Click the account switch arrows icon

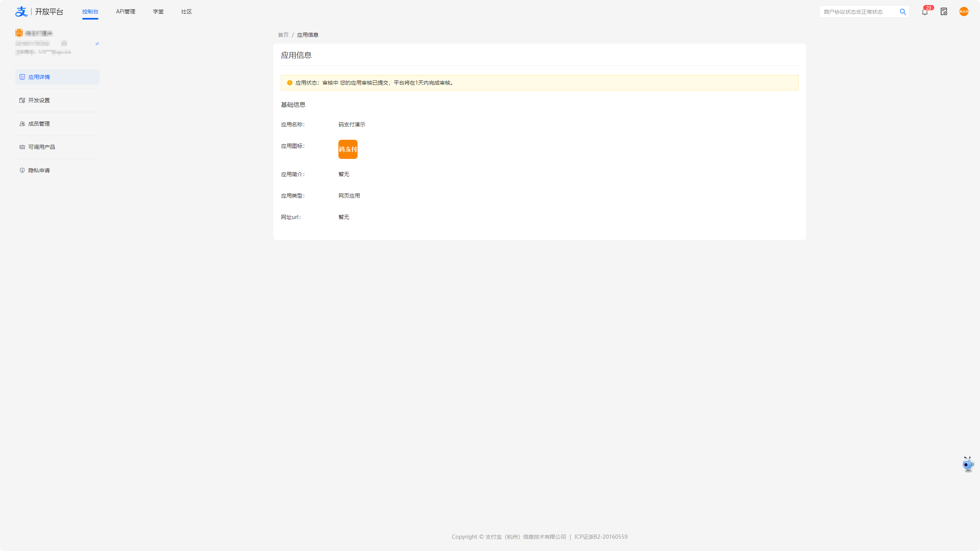(97, 44)
